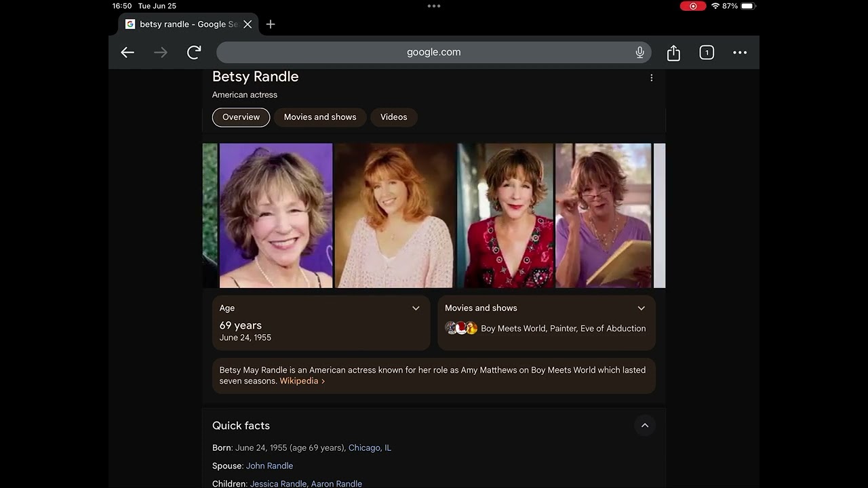This screenshot has width=868, height=488.
Task: Open the tab switcher showing 1 tab
Action: pos(707,52)
